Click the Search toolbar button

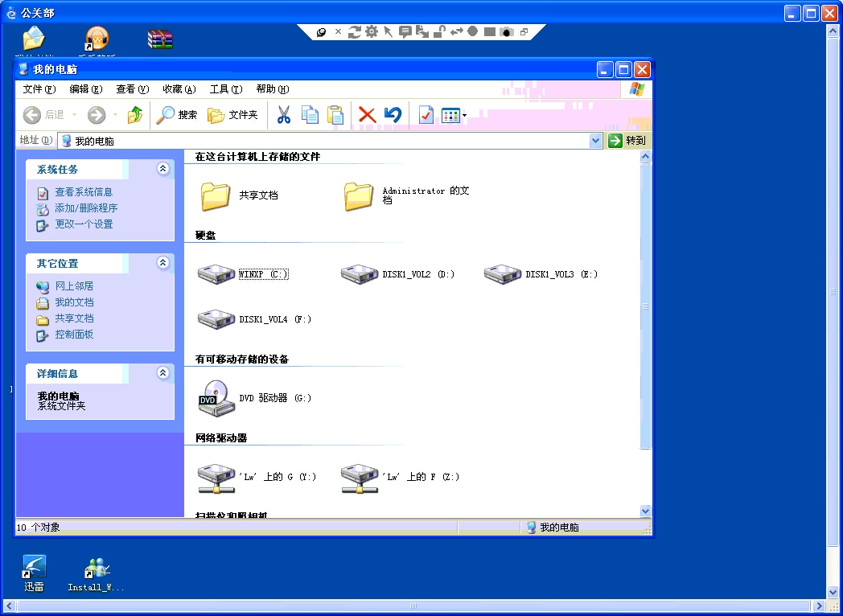tap(177, 114)
